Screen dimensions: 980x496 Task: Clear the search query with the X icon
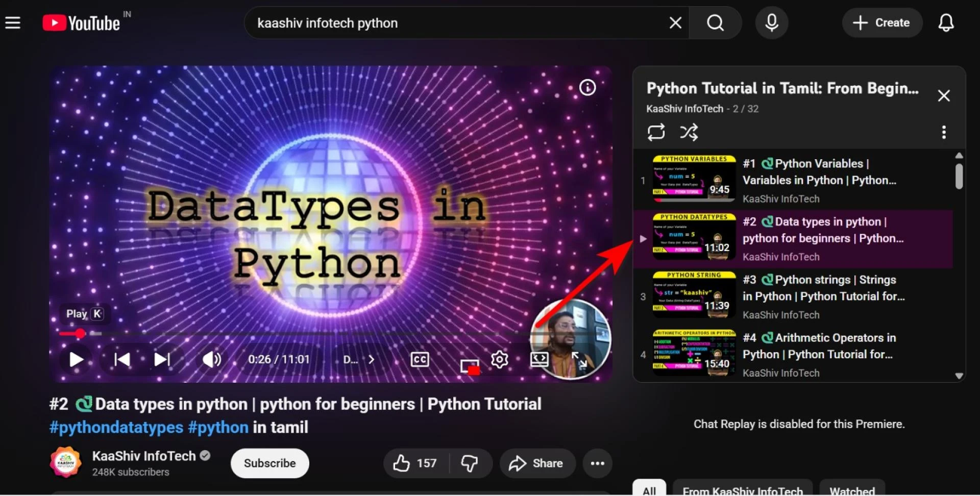[675, 23]
